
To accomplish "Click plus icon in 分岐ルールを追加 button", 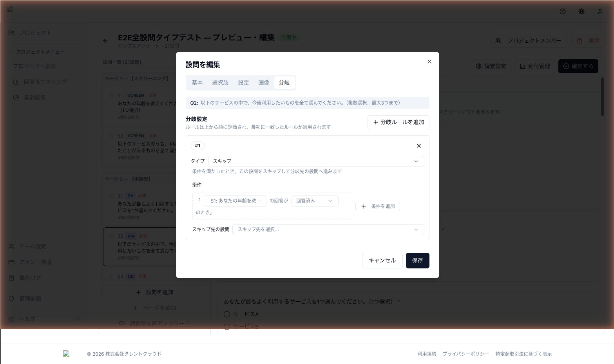I will pyautogui.click(x=375, y=122).
